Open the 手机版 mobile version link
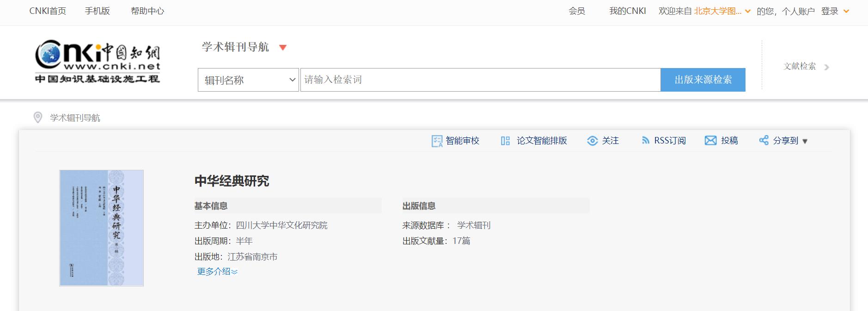The image size is (868, 311). [x=98, y=11]
